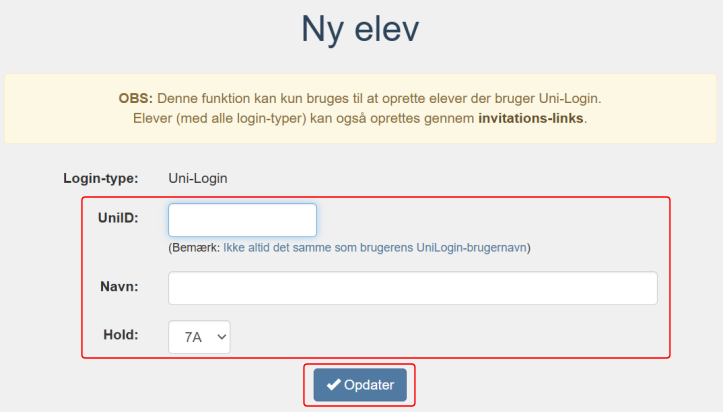Viewport: 723px width, 412px height.
Task: Click the bold invitations-links text
Action: point(531,118)
